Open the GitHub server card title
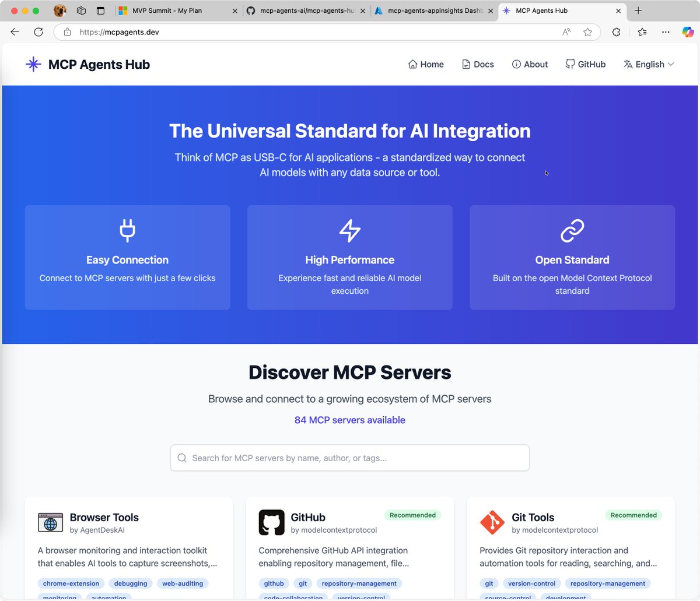Image resolution: width=700 pixels, height=601 pixels. click(x=308, y=517)
